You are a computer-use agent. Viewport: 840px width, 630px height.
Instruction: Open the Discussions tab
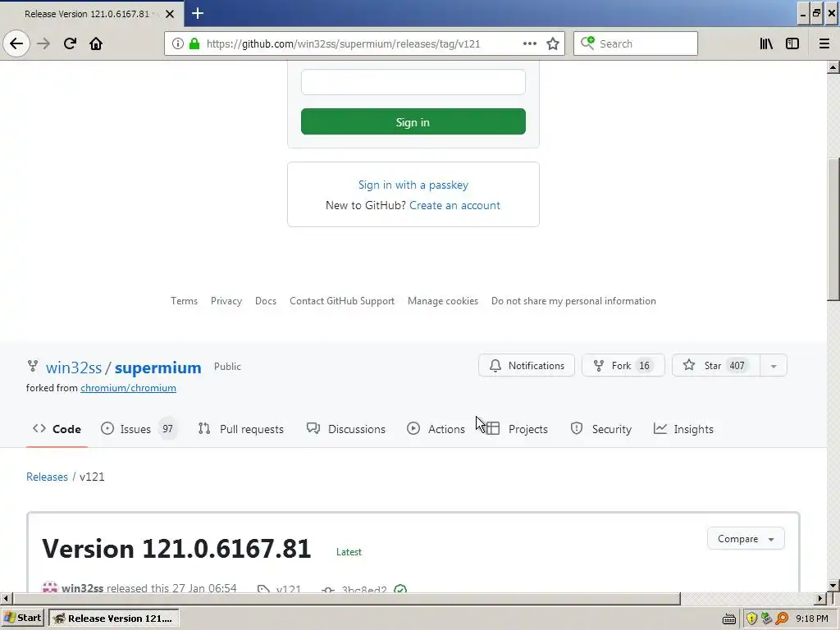coord(345,429)
